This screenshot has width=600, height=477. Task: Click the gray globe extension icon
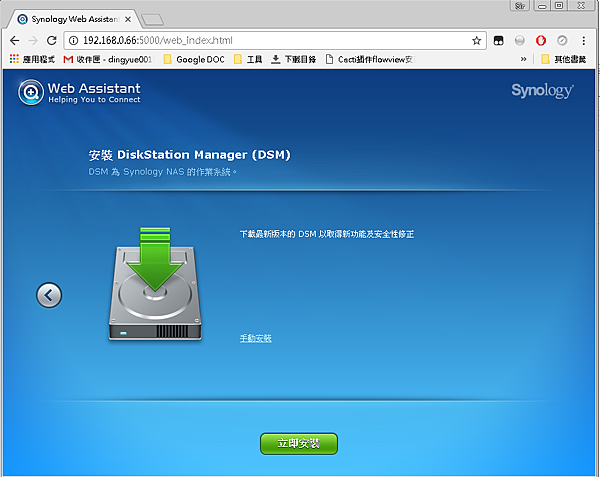pyautogui.click(x=520, y=41)
